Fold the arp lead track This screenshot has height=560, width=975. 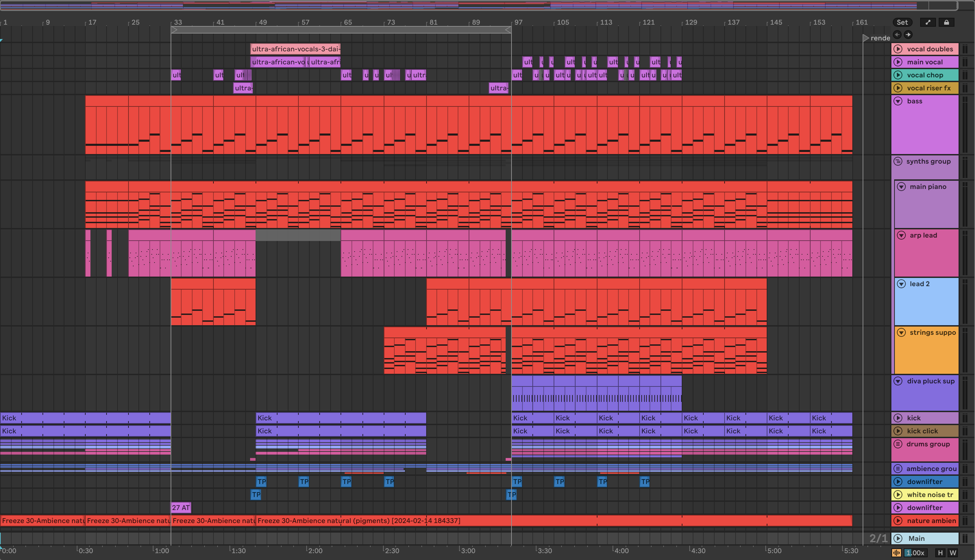pyautogui.click(x=901, y=235)
